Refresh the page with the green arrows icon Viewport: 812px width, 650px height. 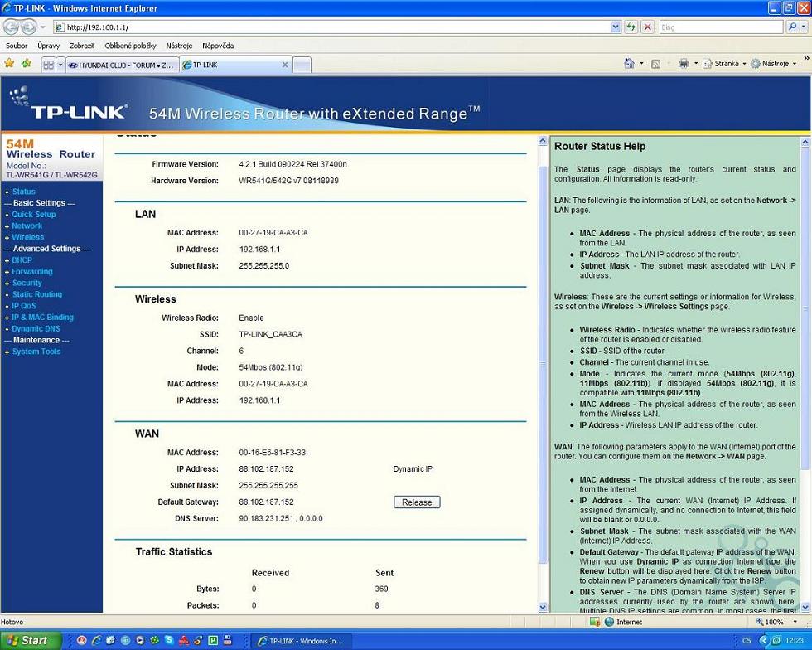click(x=631, y=27)
